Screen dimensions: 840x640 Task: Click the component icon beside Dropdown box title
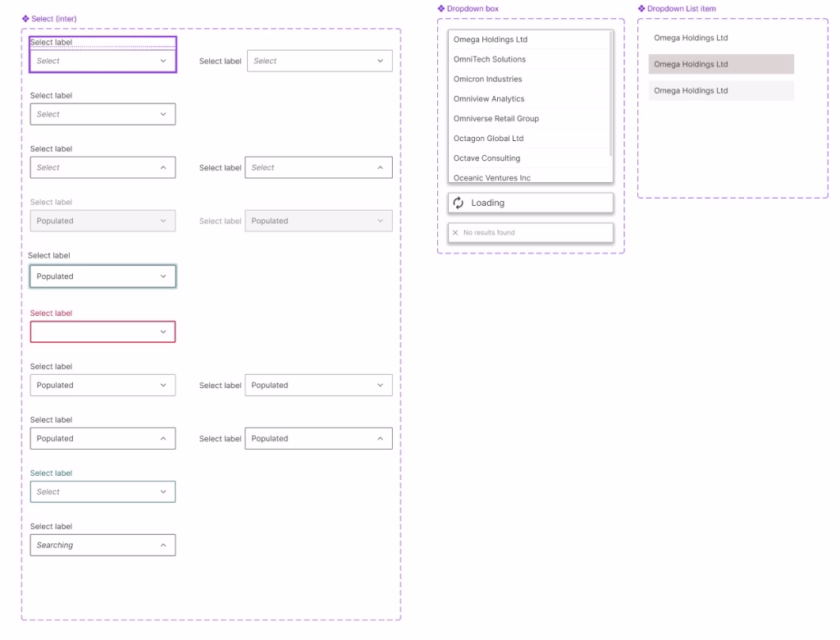pos(441,8)
